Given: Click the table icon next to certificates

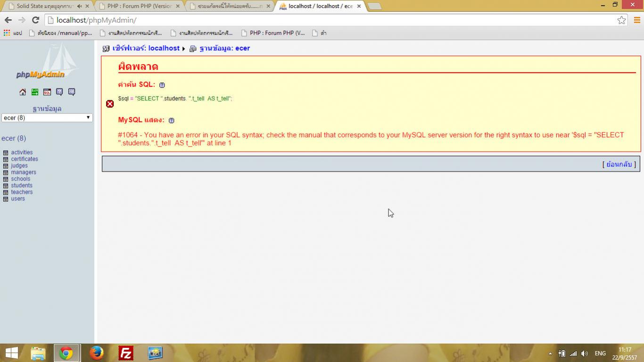Looking at the screenshot, I should point(6,159).
